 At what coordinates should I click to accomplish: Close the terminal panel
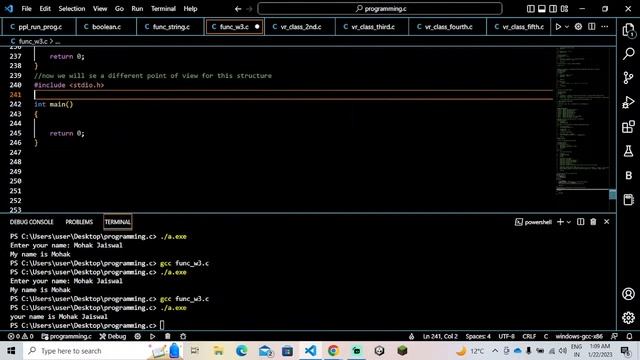(607, 222)
